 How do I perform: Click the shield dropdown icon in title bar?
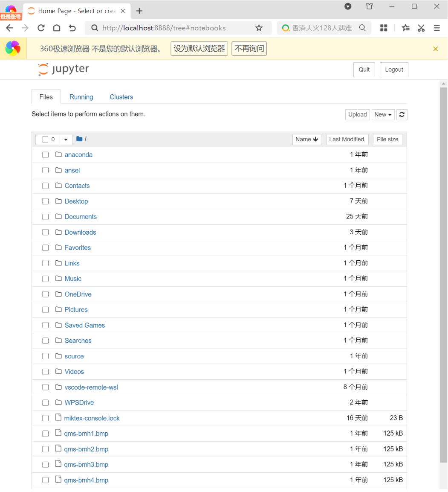pos(348,6)
